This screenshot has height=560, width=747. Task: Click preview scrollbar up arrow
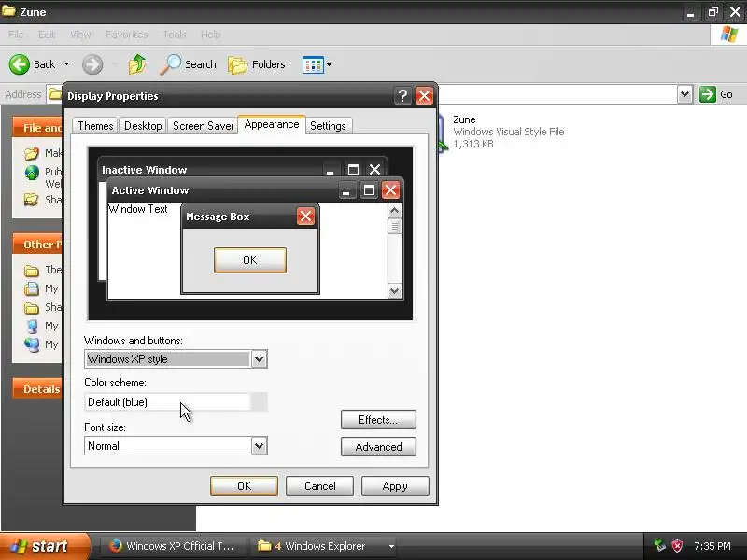[x=394, y=211]
